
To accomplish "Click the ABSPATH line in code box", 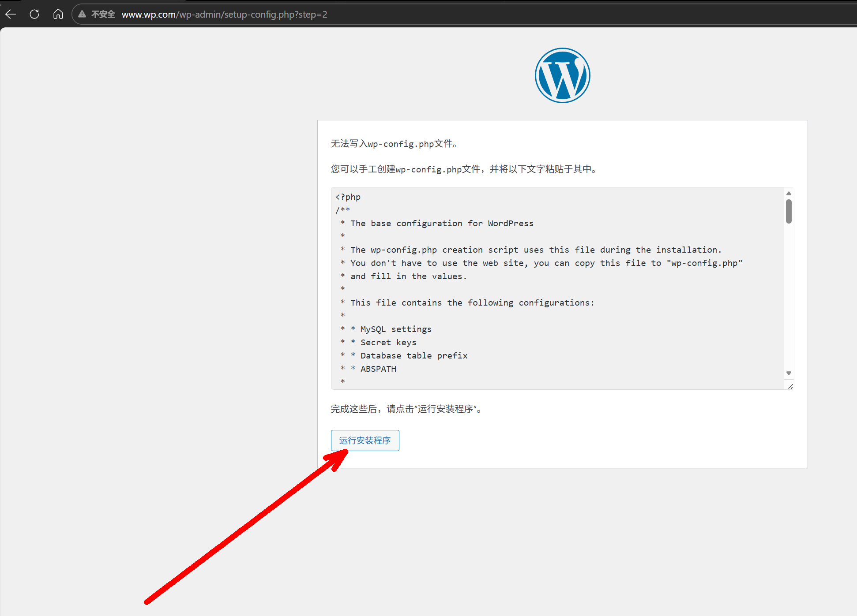I will tap(378, 369).
